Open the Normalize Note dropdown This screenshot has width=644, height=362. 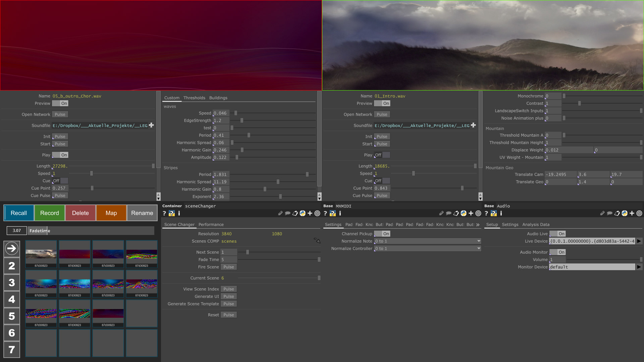(428, 241)
